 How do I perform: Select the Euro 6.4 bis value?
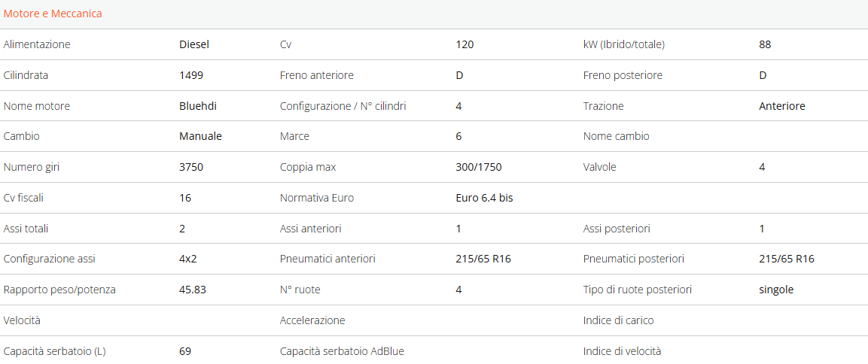click(x=484, y=198)
